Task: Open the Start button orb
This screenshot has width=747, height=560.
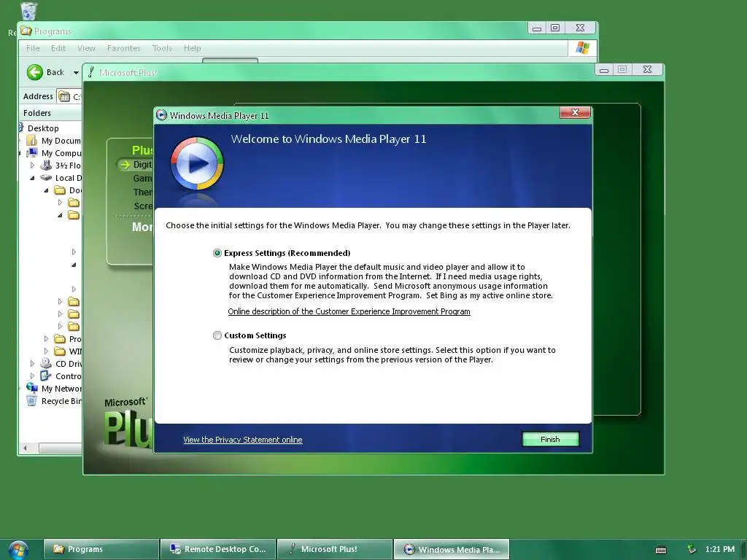Action: click(x=18, y=550)
